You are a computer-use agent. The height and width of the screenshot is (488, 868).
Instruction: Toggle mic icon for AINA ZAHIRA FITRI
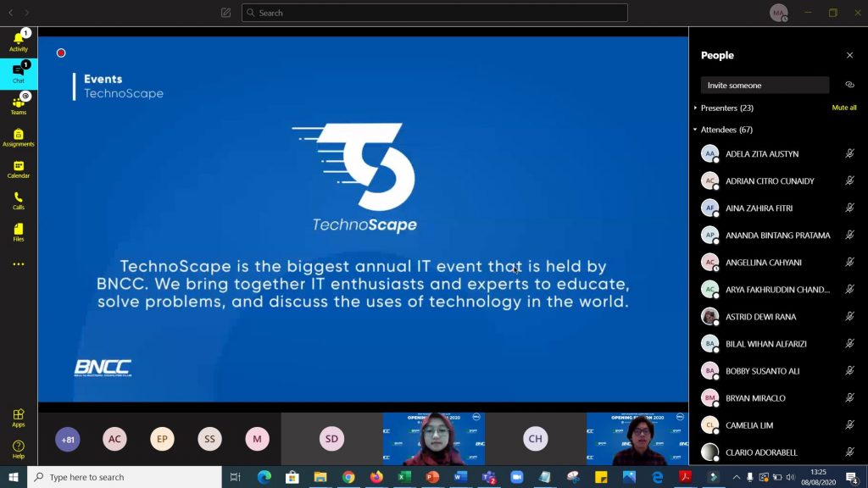(x=849, y=208)
